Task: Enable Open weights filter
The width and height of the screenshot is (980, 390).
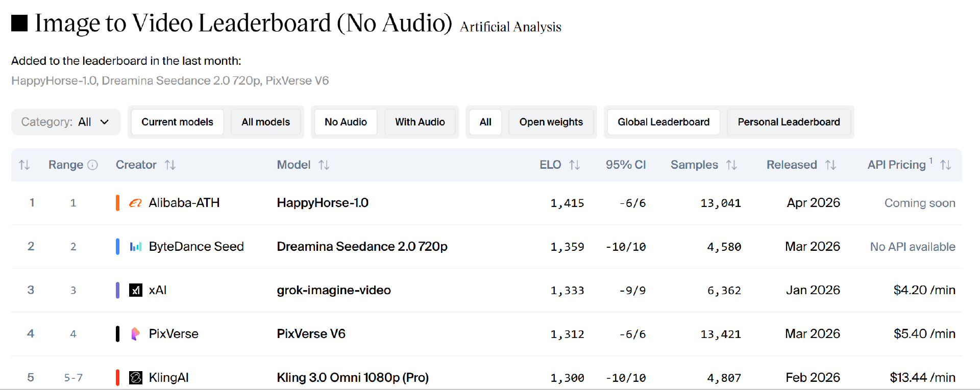Action: click(551, 122)
